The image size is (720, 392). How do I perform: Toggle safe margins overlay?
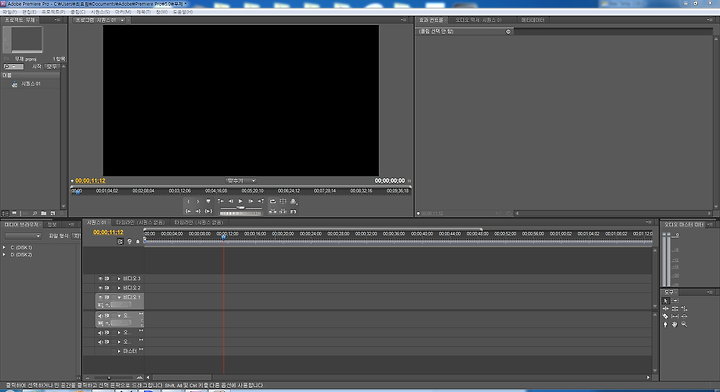pyautogui.click(x=283, y=201)
